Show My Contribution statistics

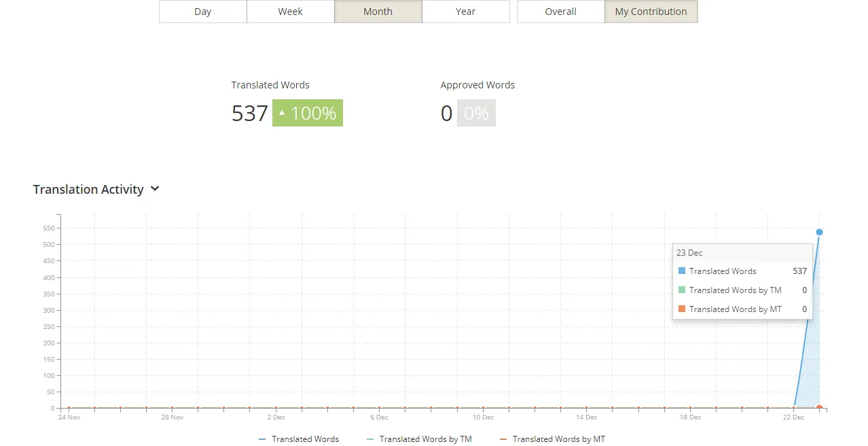point(651,12)
